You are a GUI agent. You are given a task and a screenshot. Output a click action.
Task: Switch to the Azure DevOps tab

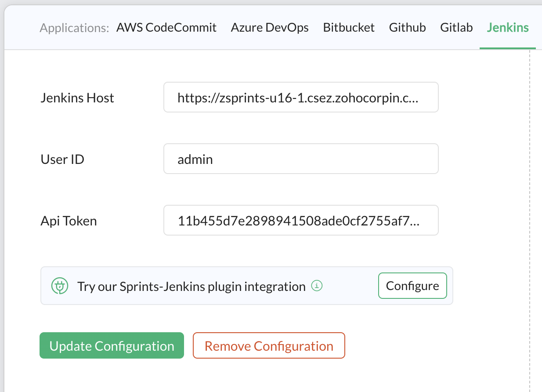[270, 28]
